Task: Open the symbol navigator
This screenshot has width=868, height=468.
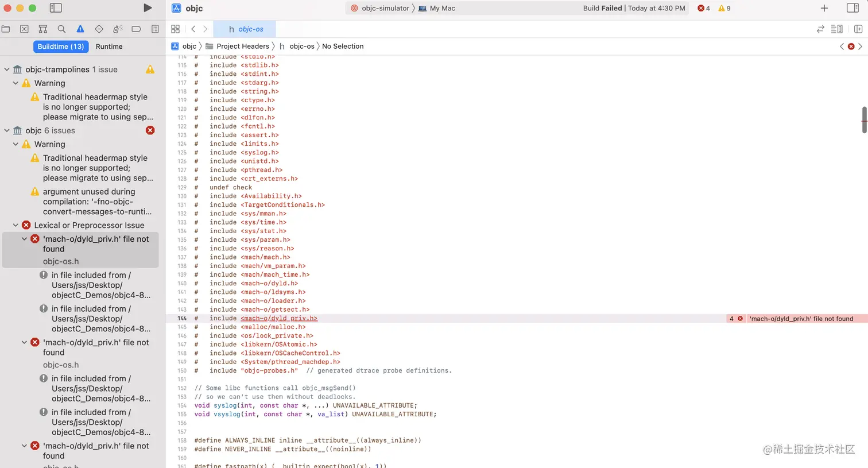Action: [43, 29]
